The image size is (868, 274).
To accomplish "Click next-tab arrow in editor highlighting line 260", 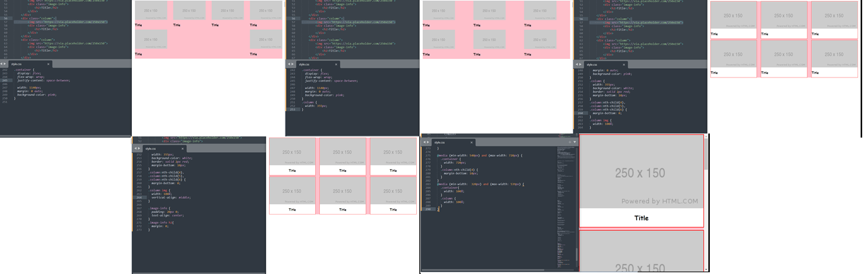I will [x=581, y=64].
